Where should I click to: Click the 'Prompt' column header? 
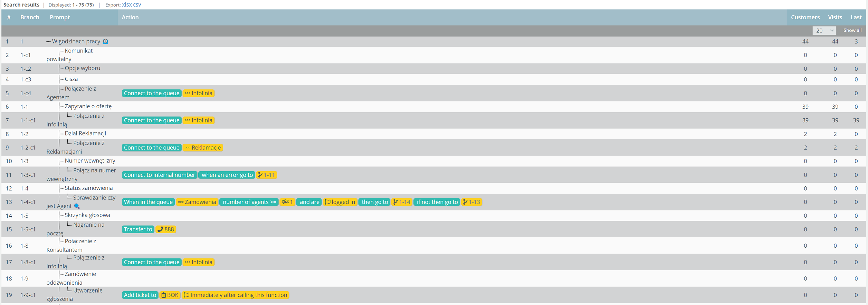(x=60, y=17)
